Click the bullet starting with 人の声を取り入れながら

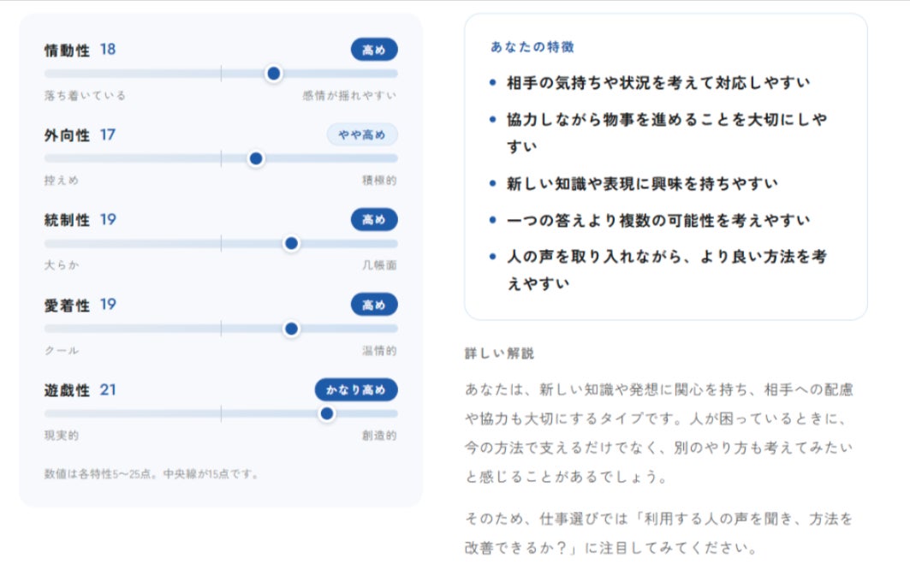(x=667, y=270)
